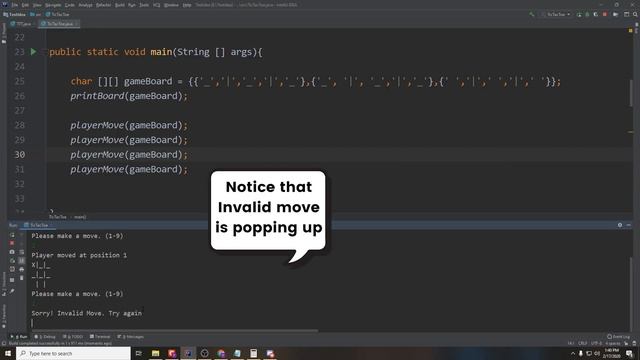Open the Navigate menu
Viewport: 640px width, 360px height.
click(53, 5)
